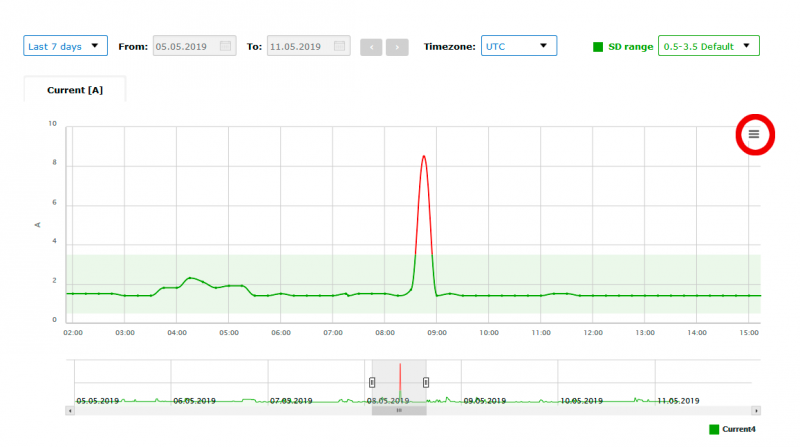This screenshot has width=800, height=447.
Task: Click the red spike marker in navigator
Action: 400,380
